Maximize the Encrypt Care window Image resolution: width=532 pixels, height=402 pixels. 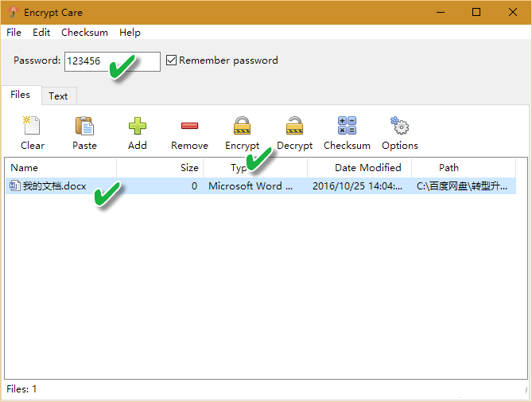tap(476, 12)
